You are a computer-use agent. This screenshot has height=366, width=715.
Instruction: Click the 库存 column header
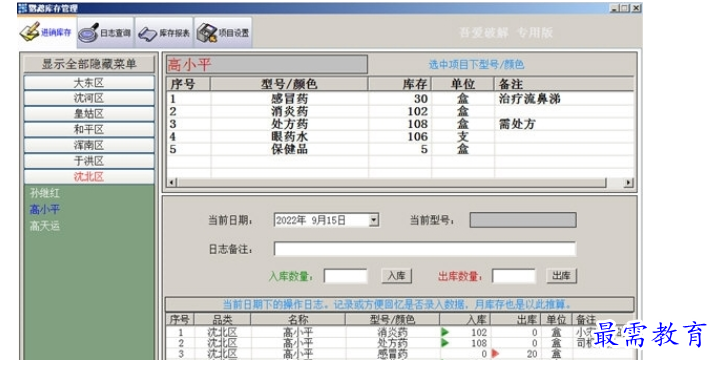click(400, 84)
